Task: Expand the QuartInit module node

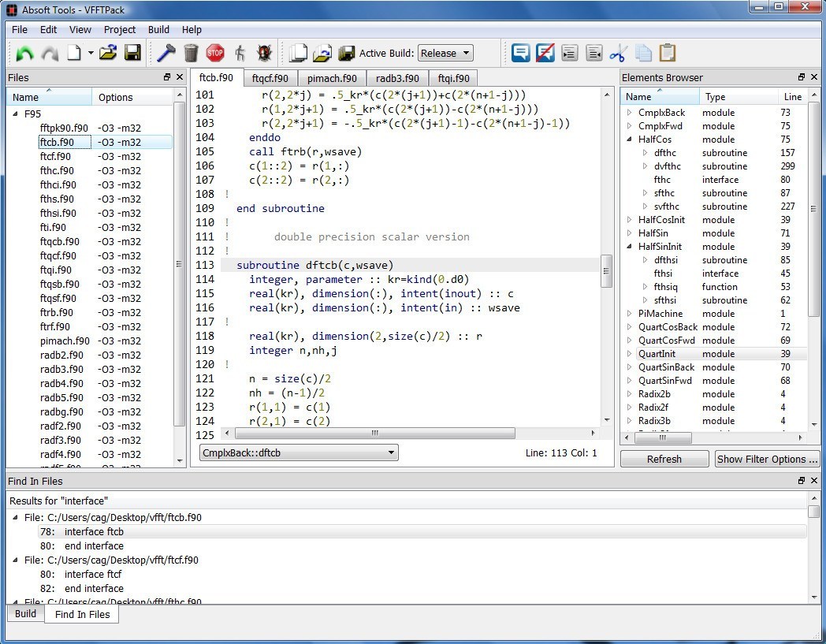Action: 629,354
